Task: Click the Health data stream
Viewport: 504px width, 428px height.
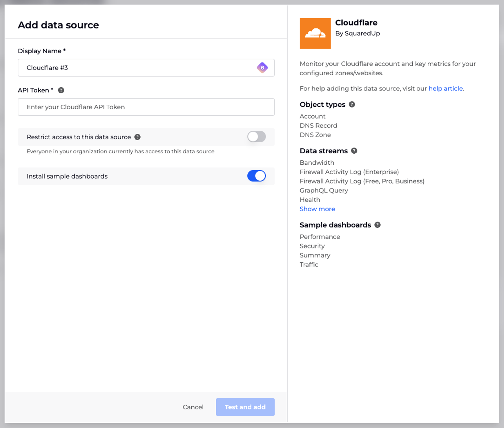Action: [x=310, y=200]
